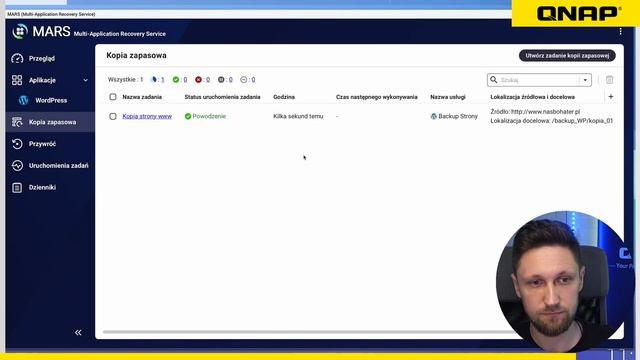640x360 pixels.
Task: Select WordPress in the sidebar
Action: tap(51, 100)
